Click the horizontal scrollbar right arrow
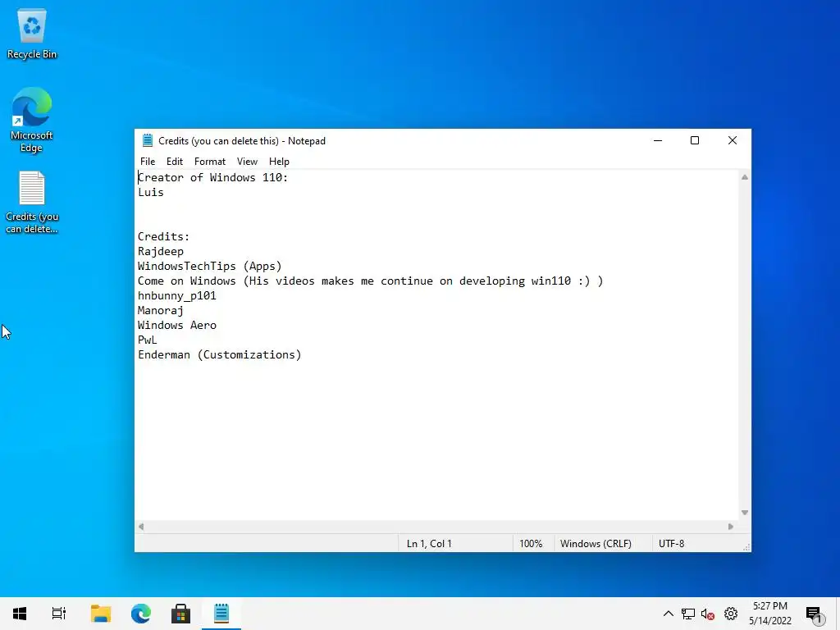 click(731, 527)
